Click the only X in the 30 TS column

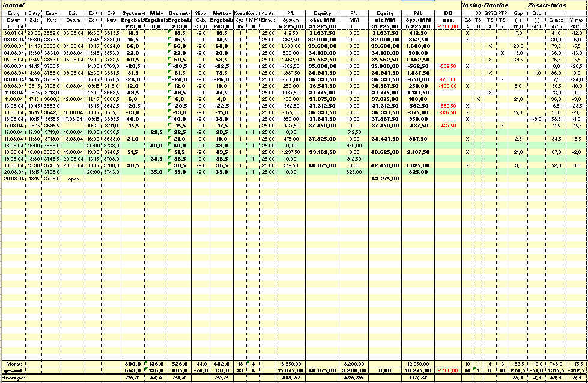point(479,99)
